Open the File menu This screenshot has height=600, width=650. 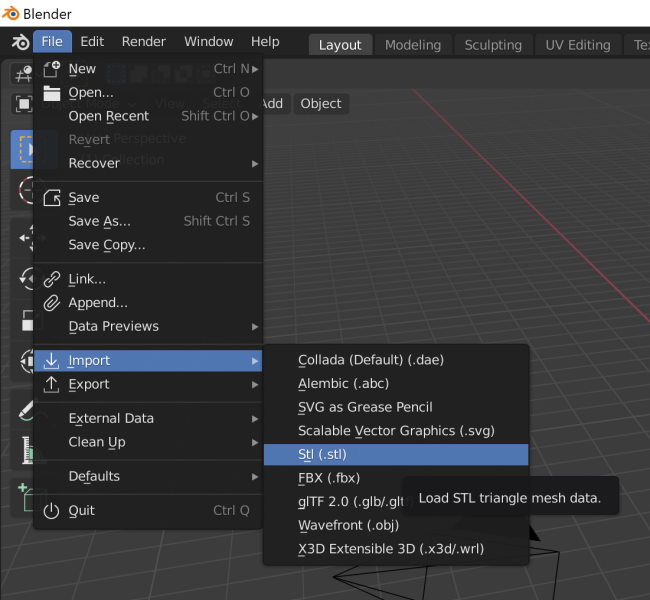(x=52, y=41)
